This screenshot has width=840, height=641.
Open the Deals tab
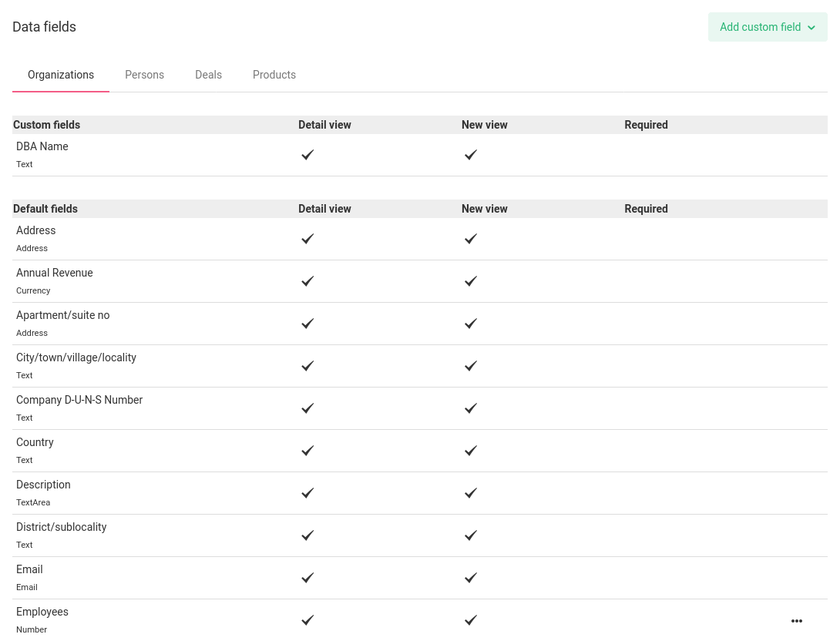tap(208, 75)
